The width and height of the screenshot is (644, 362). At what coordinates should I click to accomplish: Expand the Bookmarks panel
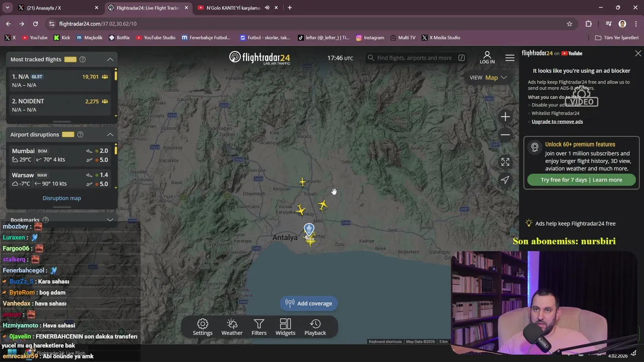(x=110, y=220)
